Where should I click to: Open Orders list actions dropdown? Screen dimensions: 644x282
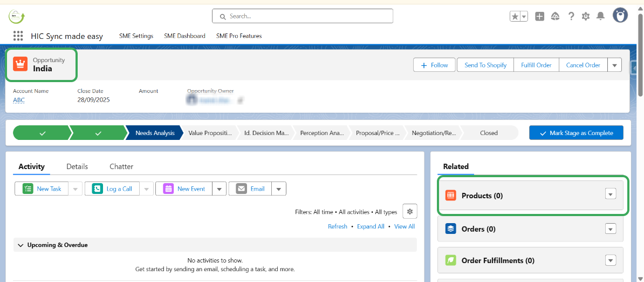[611, 229]
